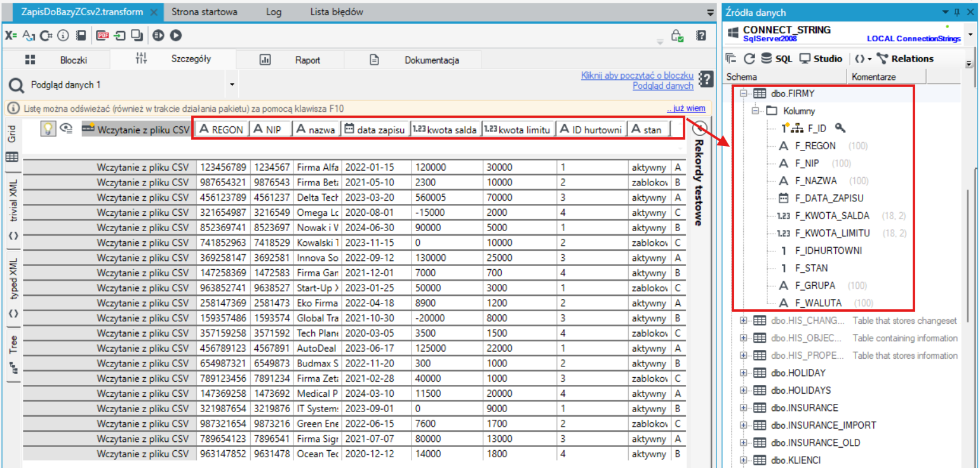980x468 pixels.
Task: Expand the dbo.HOLIDAY table node
Action: pyautogui.click(x=743, y=373)
